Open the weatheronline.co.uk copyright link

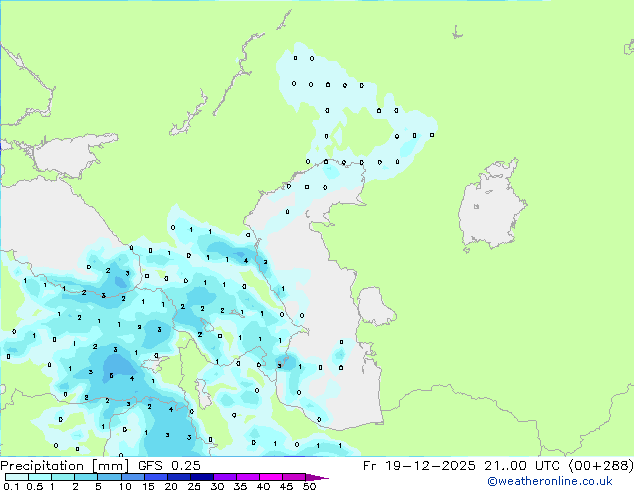550,481
